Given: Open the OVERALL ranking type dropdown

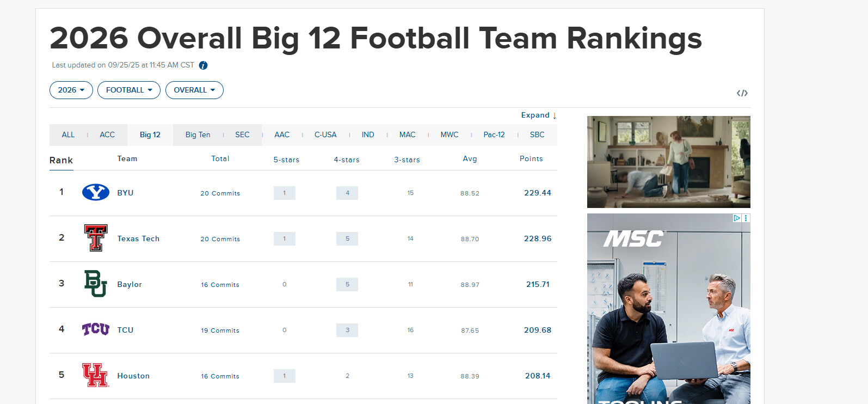Looking at the screenshot, I should point(194,90).
